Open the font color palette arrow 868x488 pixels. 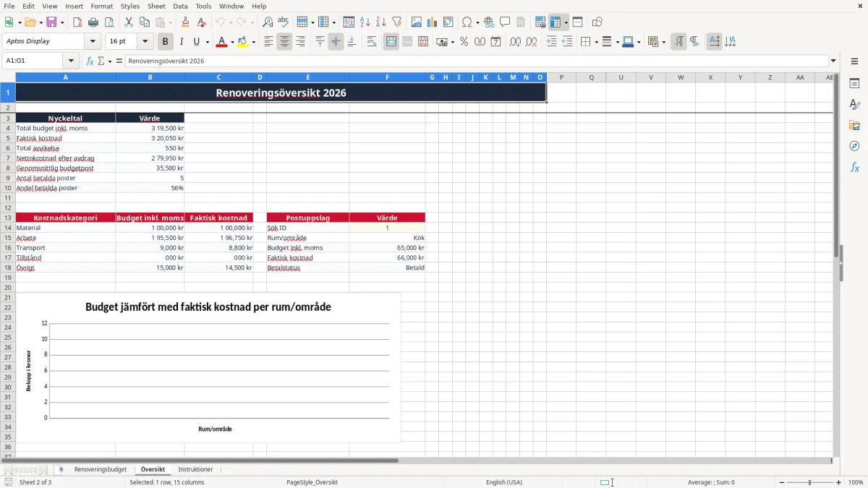point(231,42)
